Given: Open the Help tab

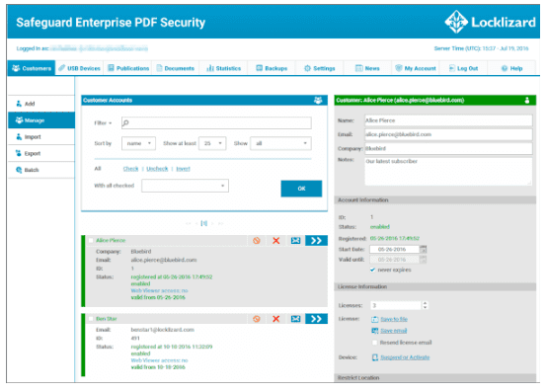Looking at the screenshot, I should 511,68.
